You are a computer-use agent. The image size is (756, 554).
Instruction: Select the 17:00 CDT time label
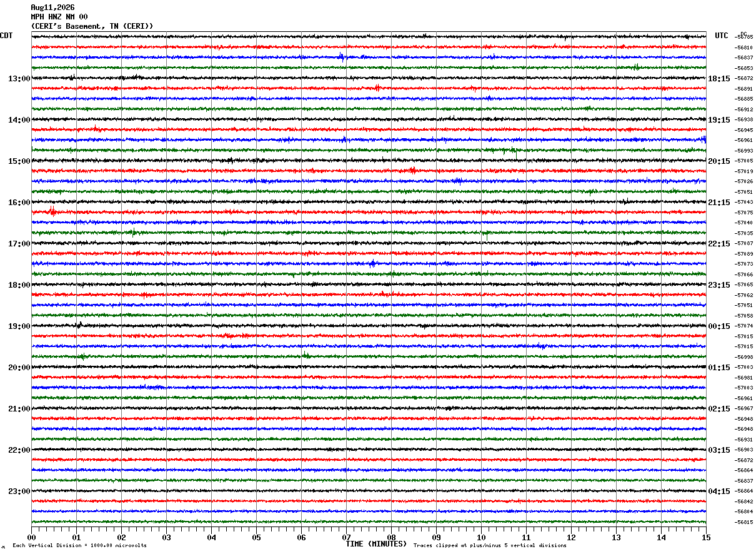[19, 244]
